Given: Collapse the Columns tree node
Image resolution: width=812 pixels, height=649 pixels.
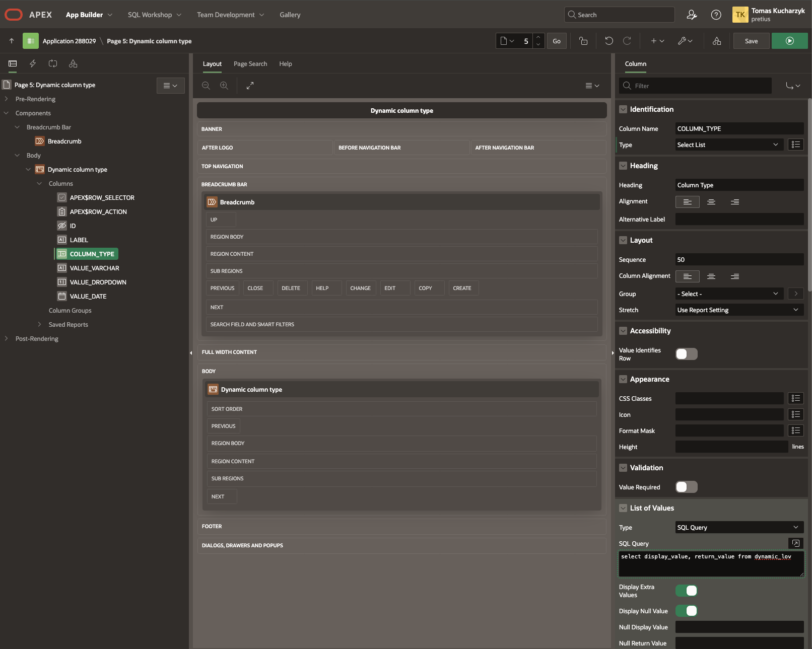Looking at the screenshot, I should [x=39, y=184].
